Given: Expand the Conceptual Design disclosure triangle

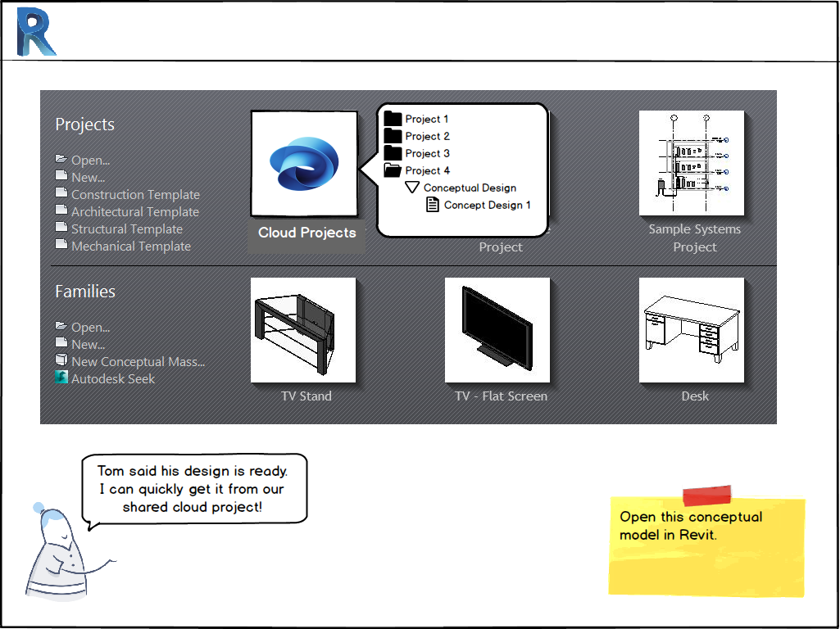Looking at the screenshot, I should [412, 187].
